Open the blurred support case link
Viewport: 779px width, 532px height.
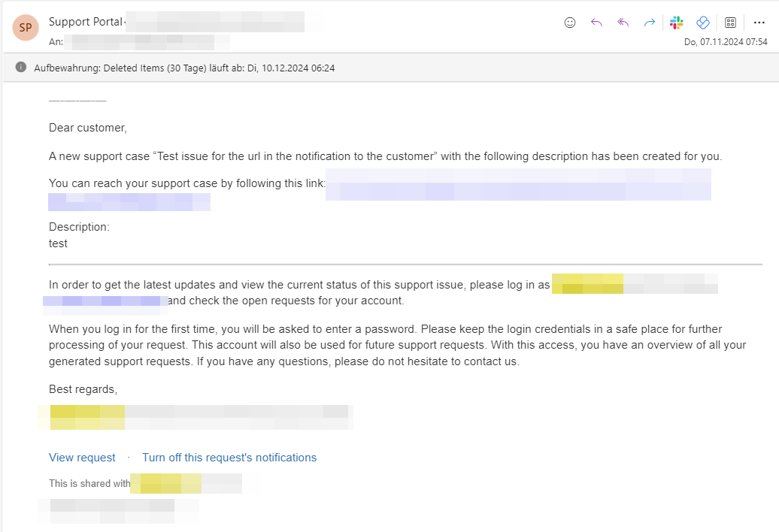518,184
